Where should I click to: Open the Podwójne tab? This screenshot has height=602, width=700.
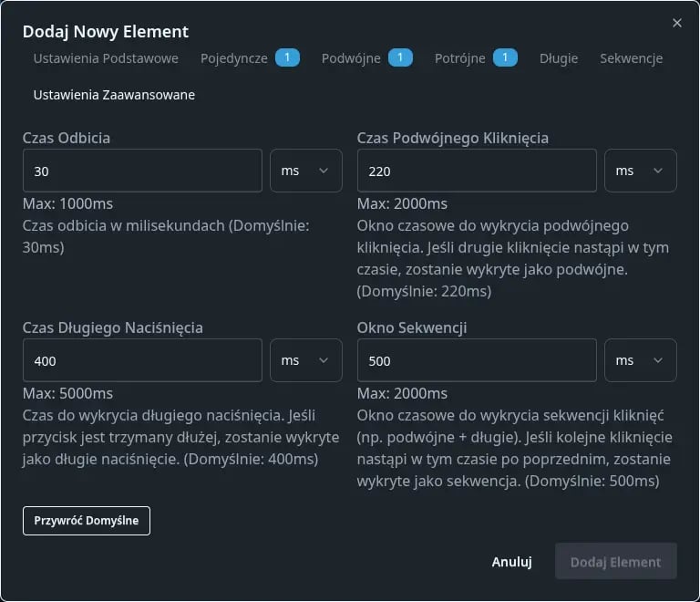367,58
